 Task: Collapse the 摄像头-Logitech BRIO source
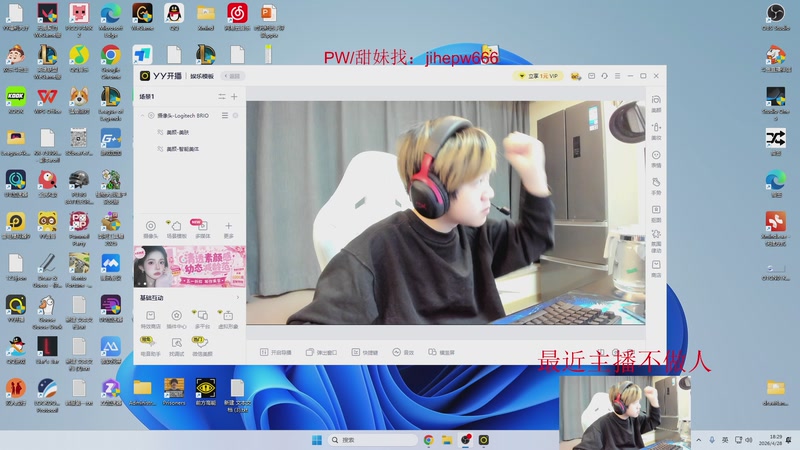(142, 116)
